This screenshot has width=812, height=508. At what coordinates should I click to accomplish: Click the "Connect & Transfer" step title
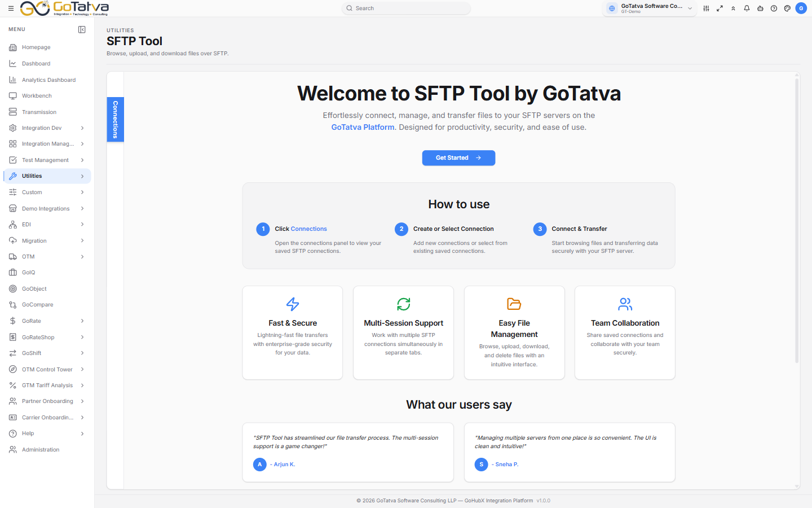[579, 229]
